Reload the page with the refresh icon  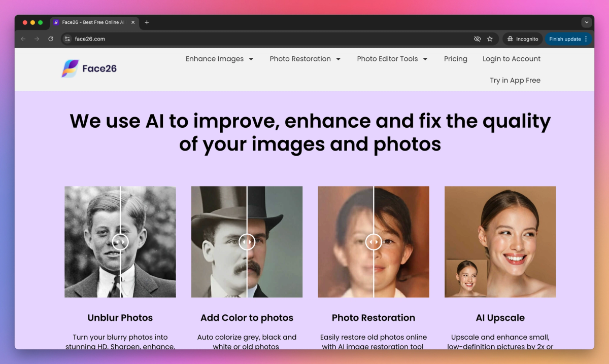pos(51,39)
